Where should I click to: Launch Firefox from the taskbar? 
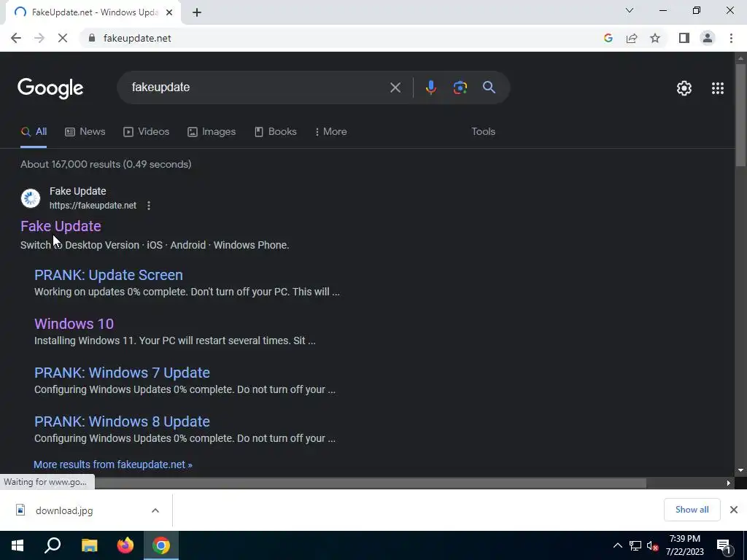click(125, 545)
